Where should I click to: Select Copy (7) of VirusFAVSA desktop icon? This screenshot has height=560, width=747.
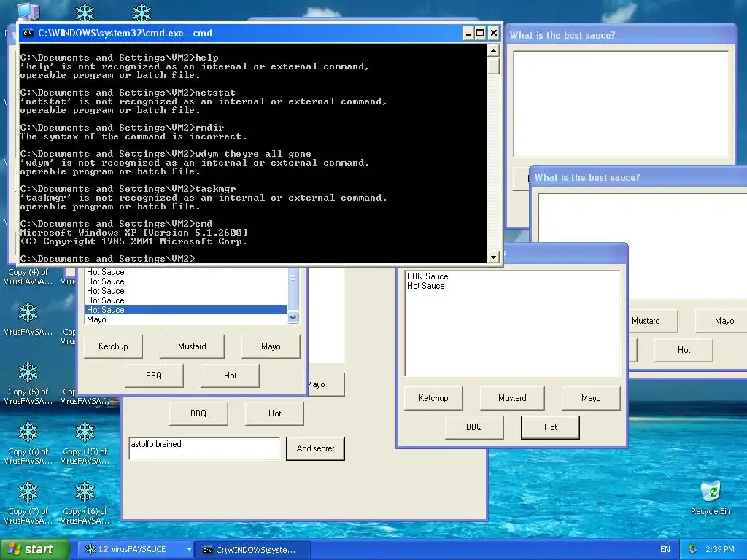click(x=28, y=503)
